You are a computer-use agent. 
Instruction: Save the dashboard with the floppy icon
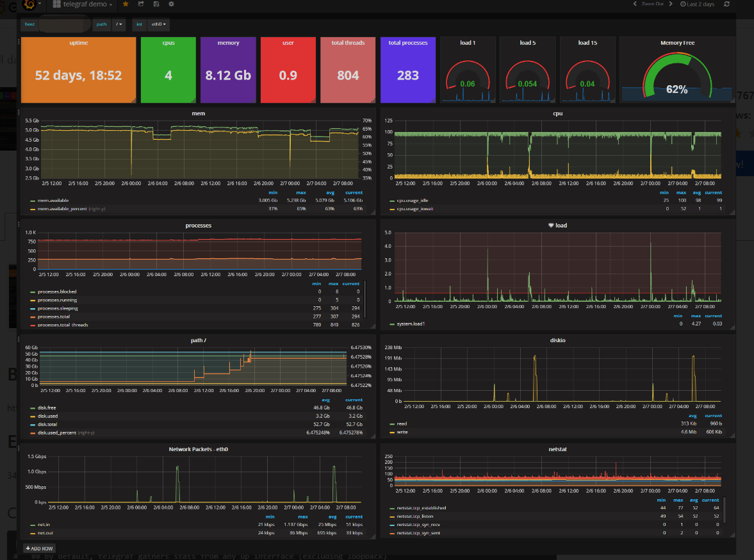tap(156, 4)
